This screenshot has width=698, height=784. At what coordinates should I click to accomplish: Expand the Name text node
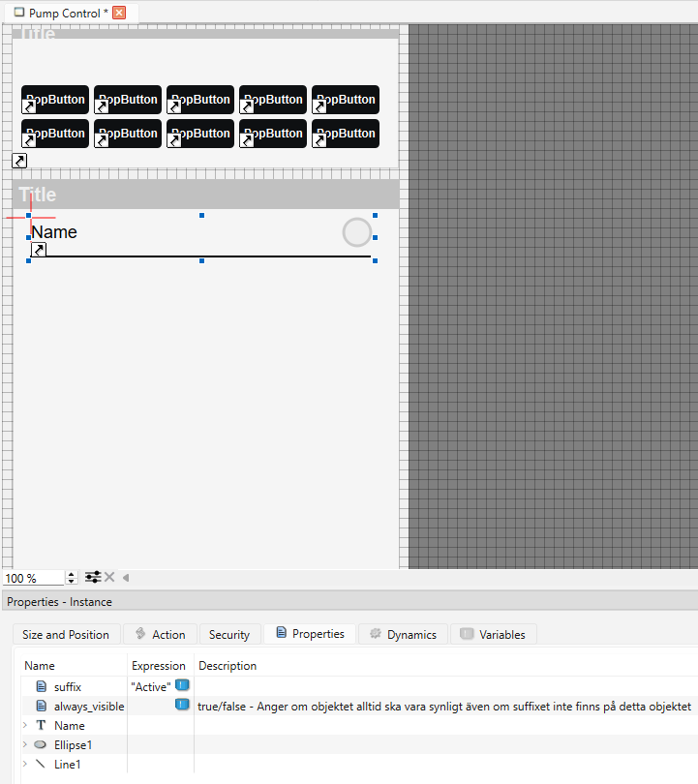[x=25, y=726]
